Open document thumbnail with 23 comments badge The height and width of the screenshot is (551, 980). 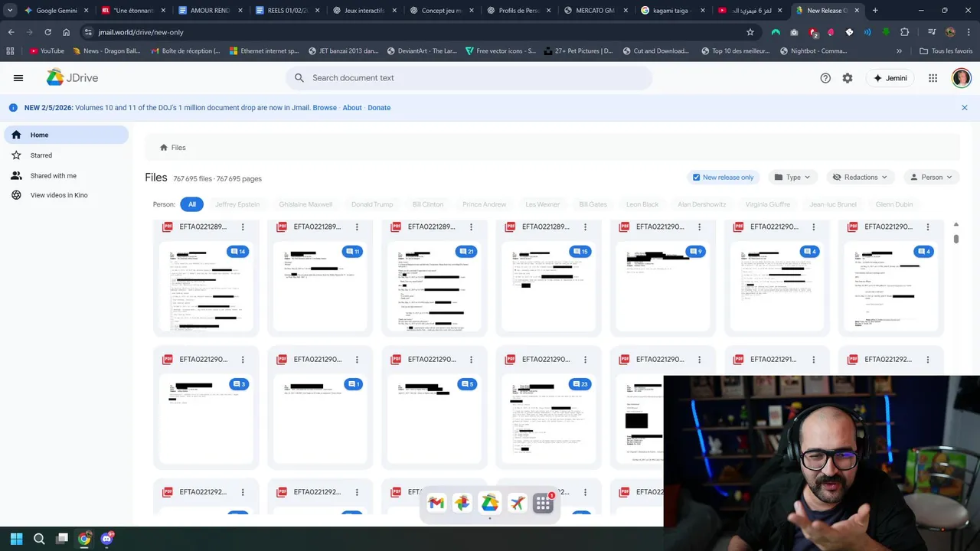click(548, 419)
